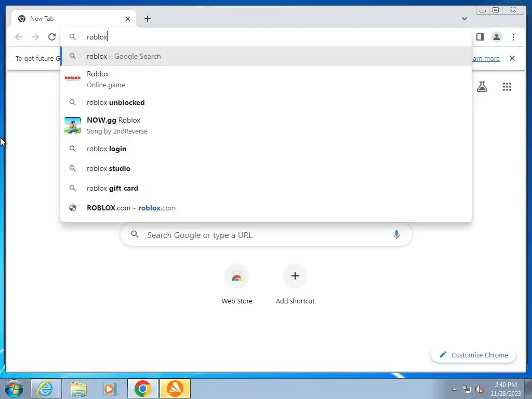Open the taskbar clock showing 2:40 PM
The height and width of the screenshot is (399, 532).
(506, 389)
